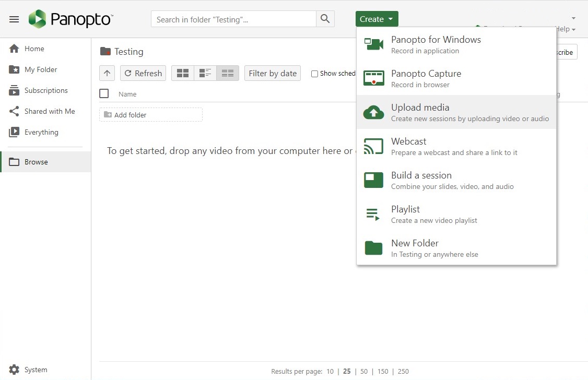Select the Playlist icon
Screen dimensions: 588x380
click(x=373, y=213)
